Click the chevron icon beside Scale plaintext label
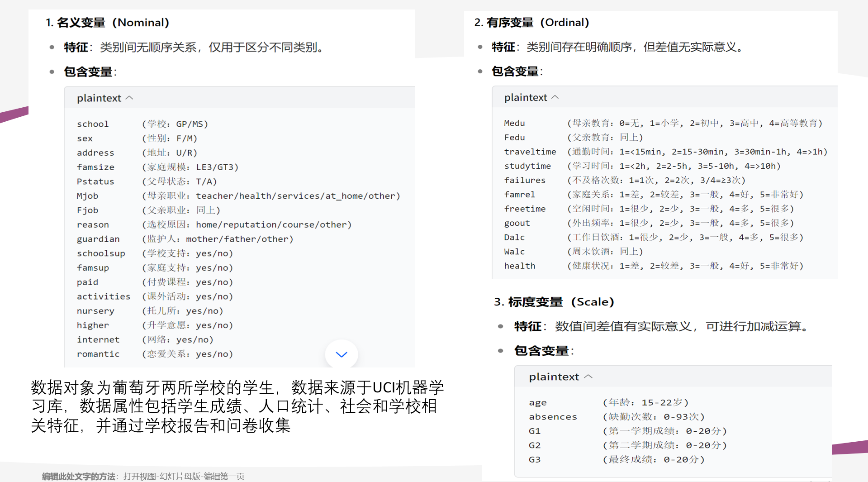The image size is (868, 482). [x=588, y=376]
